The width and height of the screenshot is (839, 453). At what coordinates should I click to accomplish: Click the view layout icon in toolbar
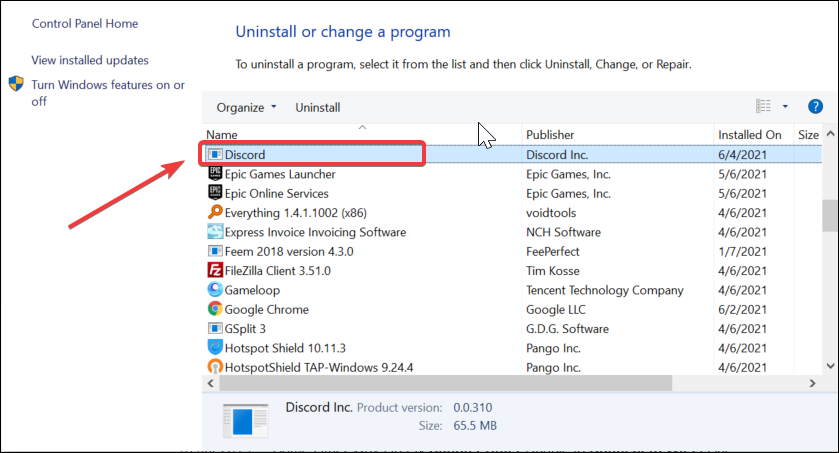click(x=764, y=106)
